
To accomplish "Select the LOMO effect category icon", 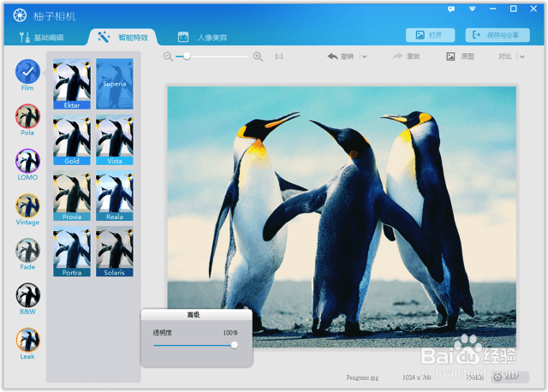I will click(27, 161).
